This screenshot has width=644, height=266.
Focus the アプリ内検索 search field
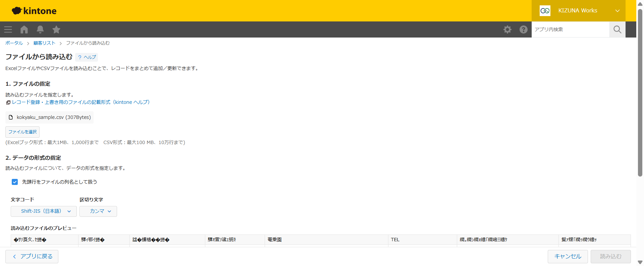(571, 29)
